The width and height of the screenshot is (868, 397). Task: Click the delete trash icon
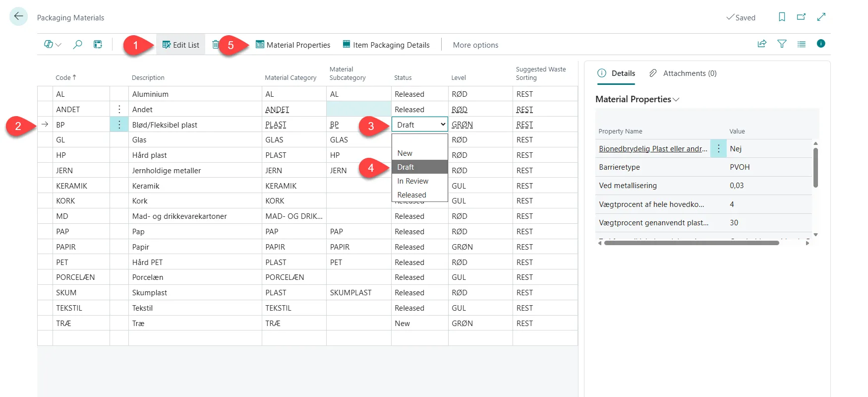pos(215,45)
